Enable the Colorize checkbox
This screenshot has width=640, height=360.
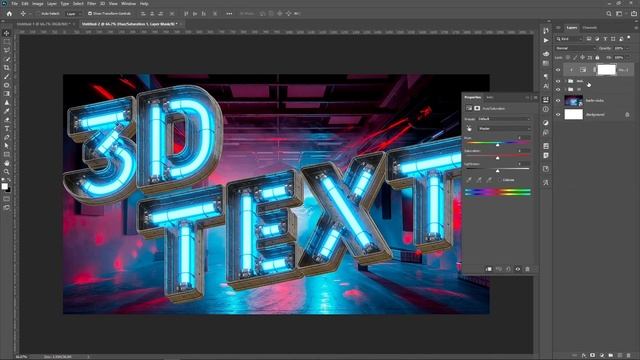[500, 180]
